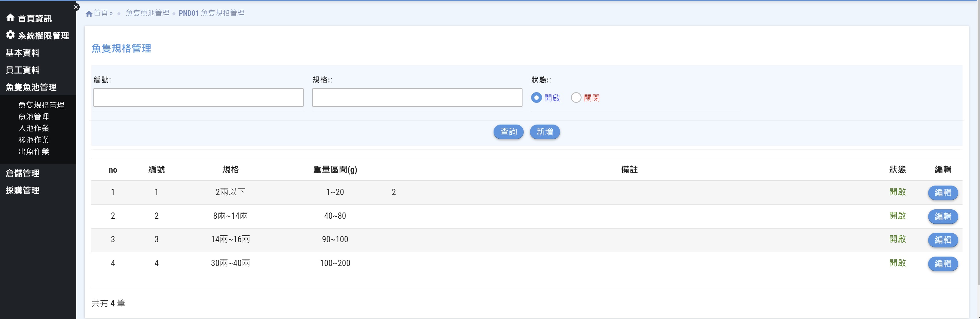The height and width of the screenshot is (319, 980).
Task: Click the 規格 column header
Action: click(231, 170)
